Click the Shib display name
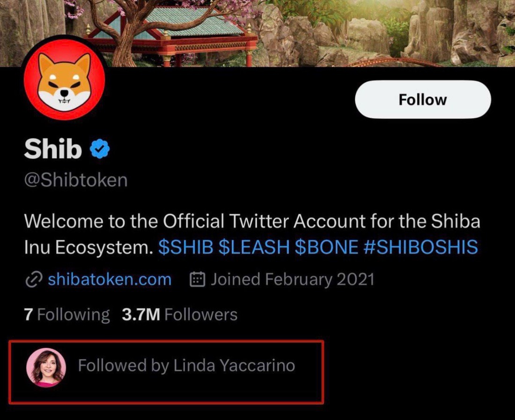The image size is (515, 420). pyautogui.click(x=53, y=149)
